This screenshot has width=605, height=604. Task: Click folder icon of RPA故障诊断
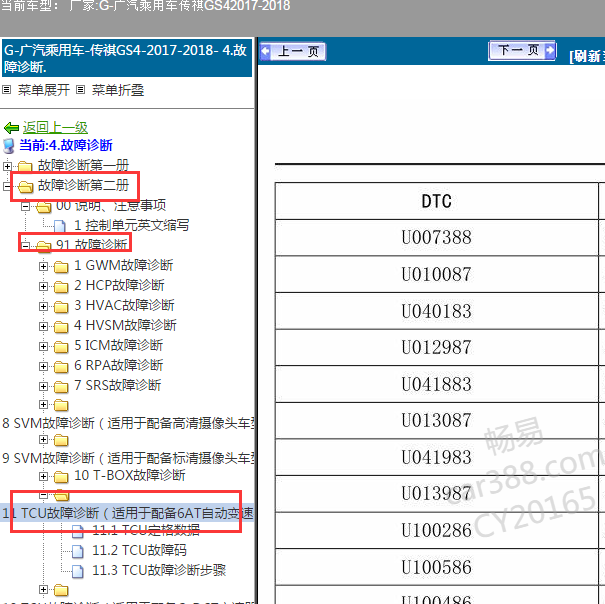[61, 367]
